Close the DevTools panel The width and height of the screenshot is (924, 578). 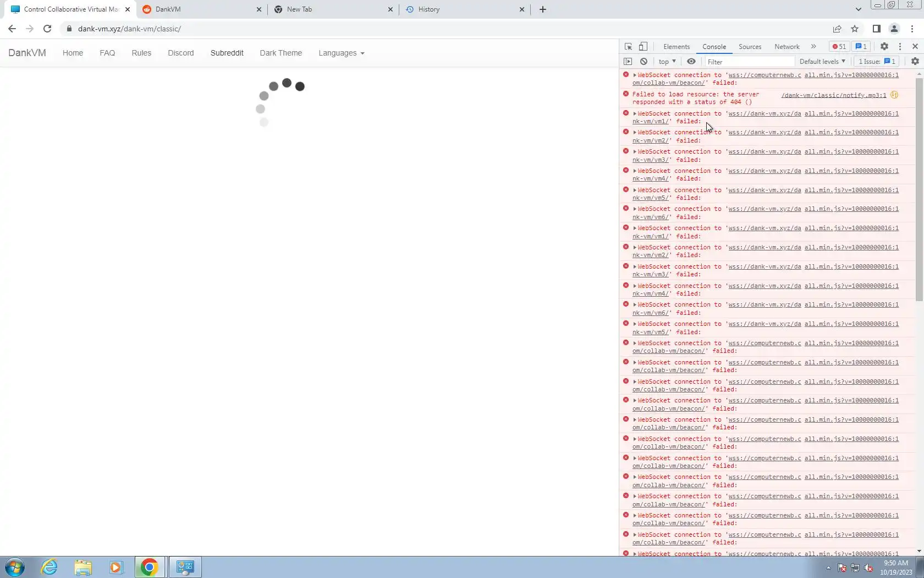915,47
